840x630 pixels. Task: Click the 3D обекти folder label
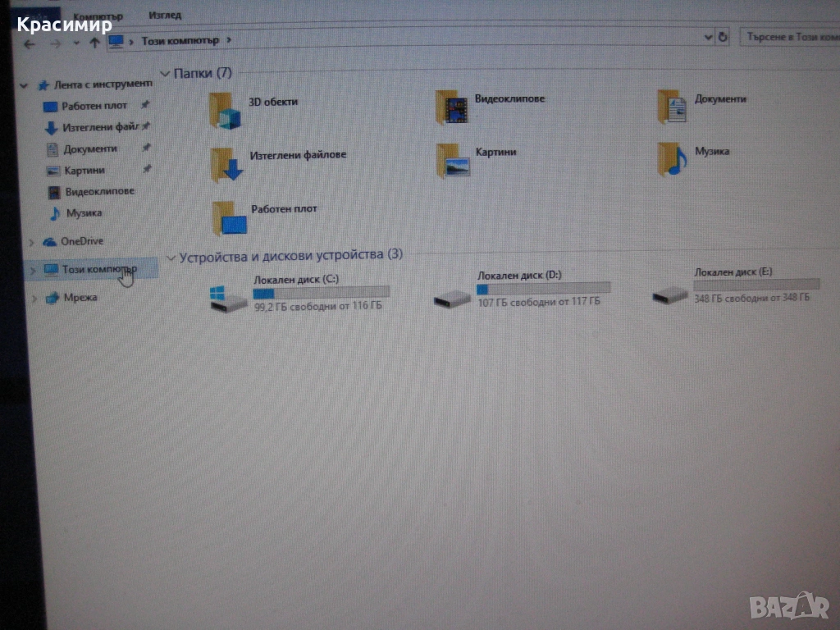tap(273, 102)
